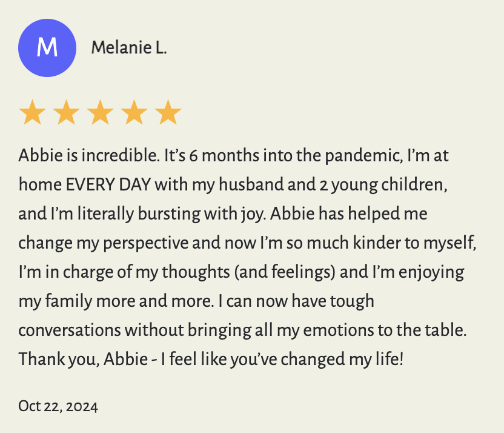Click the first rating star
Viewport: 504px width, 433px height.
point(32,113)
